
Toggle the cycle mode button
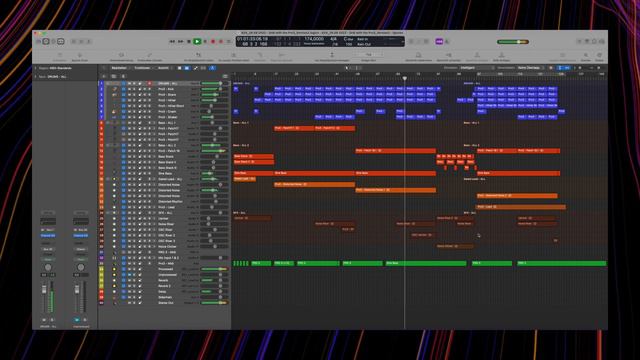point(229,42)
